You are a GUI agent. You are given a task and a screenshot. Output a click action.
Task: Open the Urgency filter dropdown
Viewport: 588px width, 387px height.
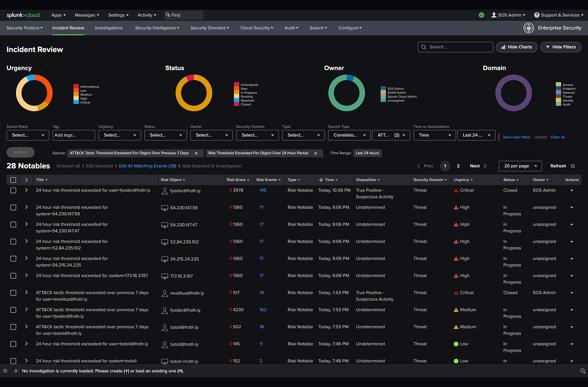coord(120,135)
